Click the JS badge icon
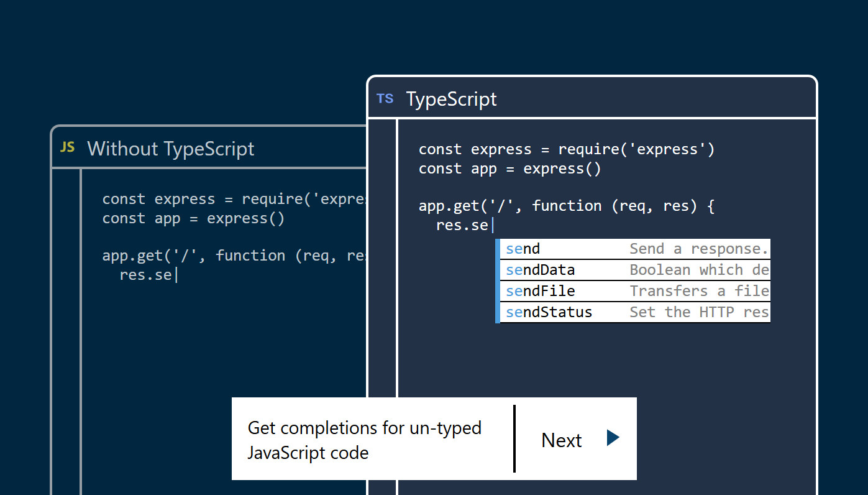The height and width of the screenshot is (495, 868). pos(68,147)
